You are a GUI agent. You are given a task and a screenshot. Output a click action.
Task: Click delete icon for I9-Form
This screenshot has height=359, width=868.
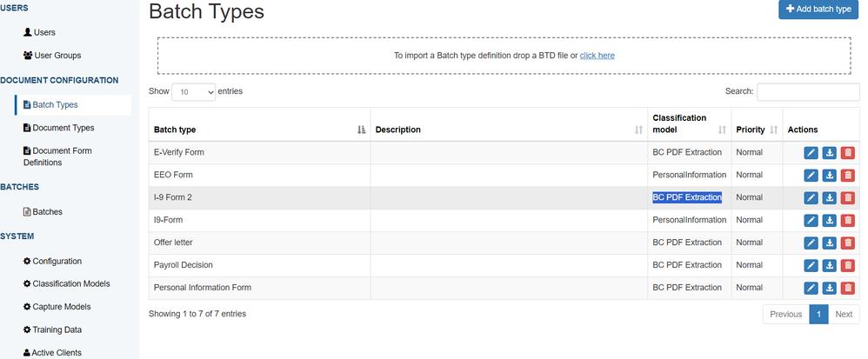pyautogui.click(x=848, y=221)
